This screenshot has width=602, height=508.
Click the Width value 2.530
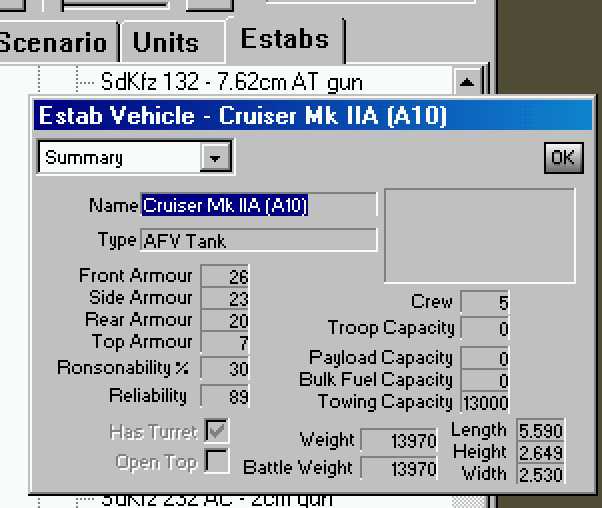click(541, 475)
